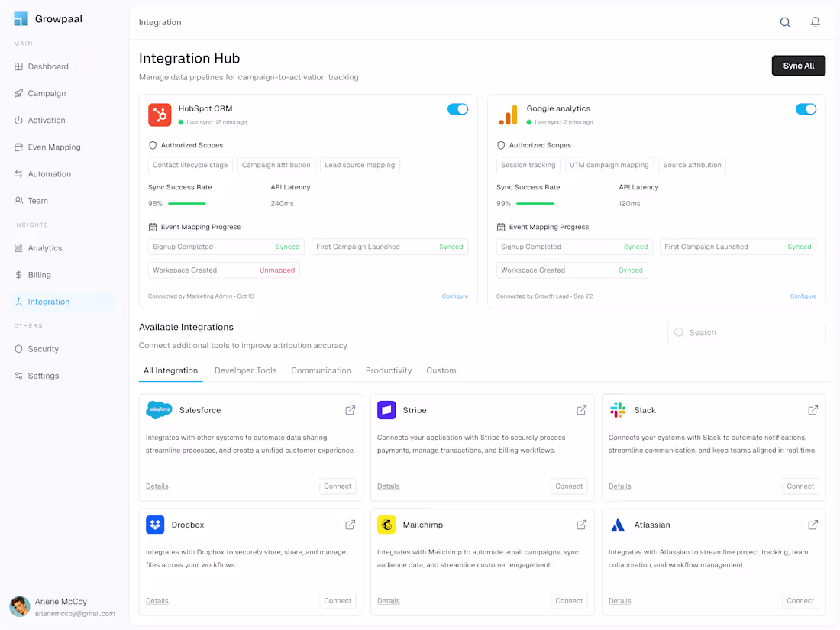Focus the Available Integrations search field
This screenshot has width=840, height=630.
pyautogui.click(x=746, y=332)
